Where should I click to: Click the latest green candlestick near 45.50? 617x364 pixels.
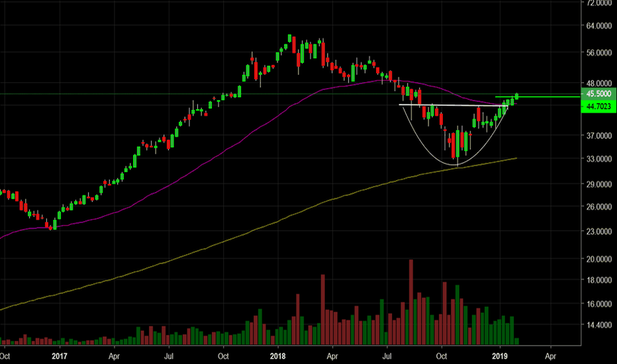click(516, 96)
